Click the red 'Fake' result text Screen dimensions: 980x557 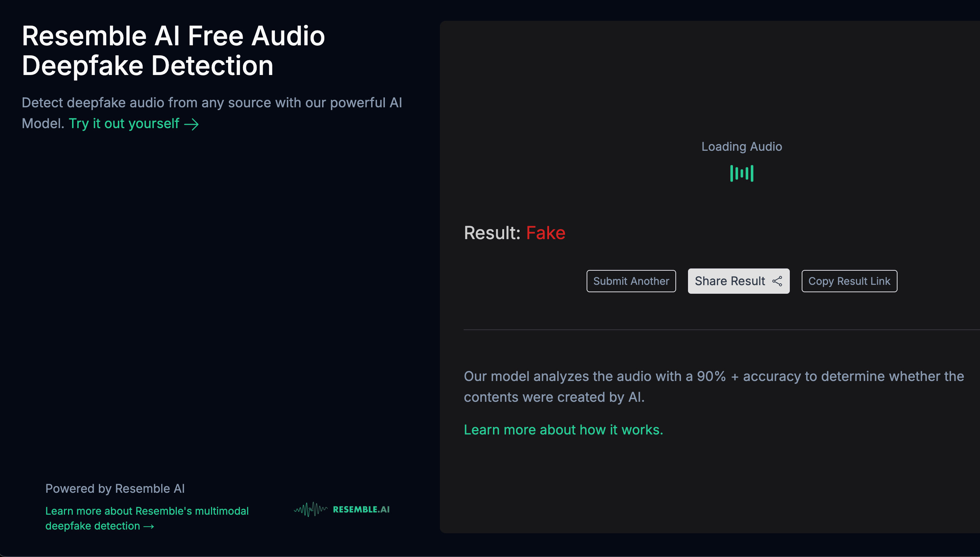click(x=546, y=232)
